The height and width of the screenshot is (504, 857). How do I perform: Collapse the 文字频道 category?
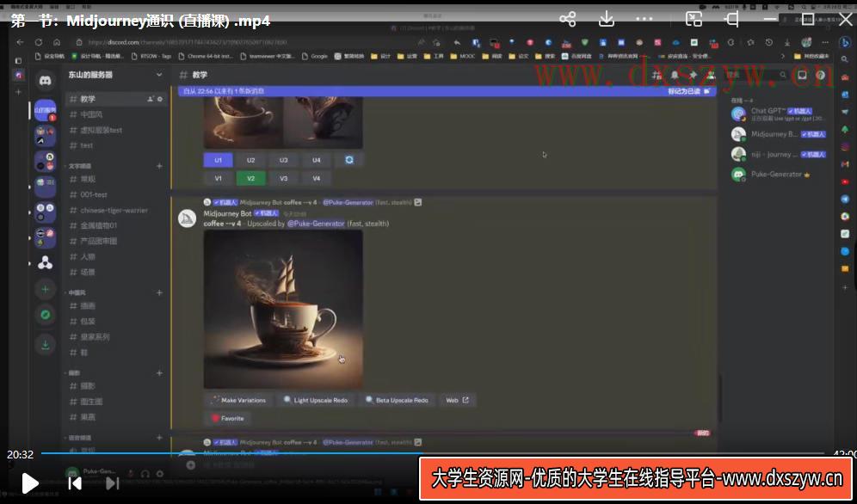click(x=80, y=165)
